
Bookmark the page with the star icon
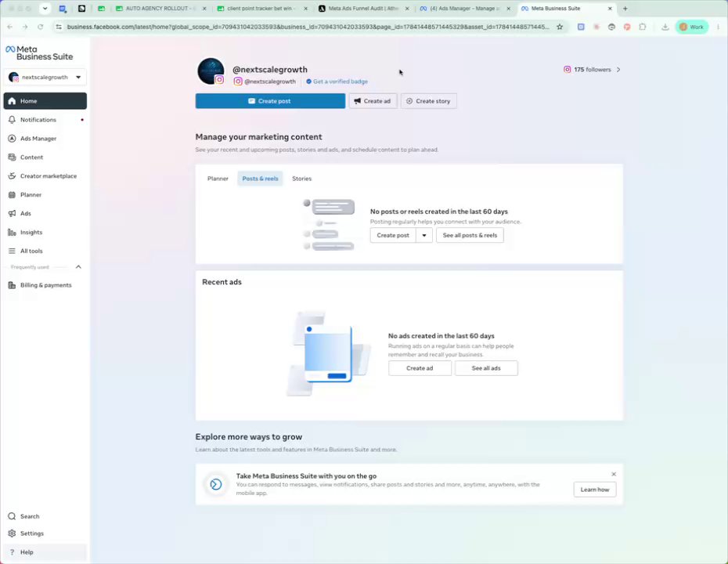(560, 27)
